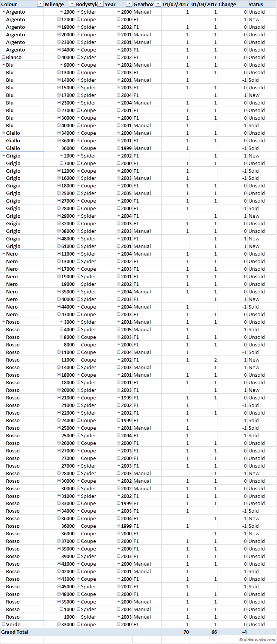Collapse the Argento colour group
The height and width of the screenshot is (644, 277).
pos(4,12)
